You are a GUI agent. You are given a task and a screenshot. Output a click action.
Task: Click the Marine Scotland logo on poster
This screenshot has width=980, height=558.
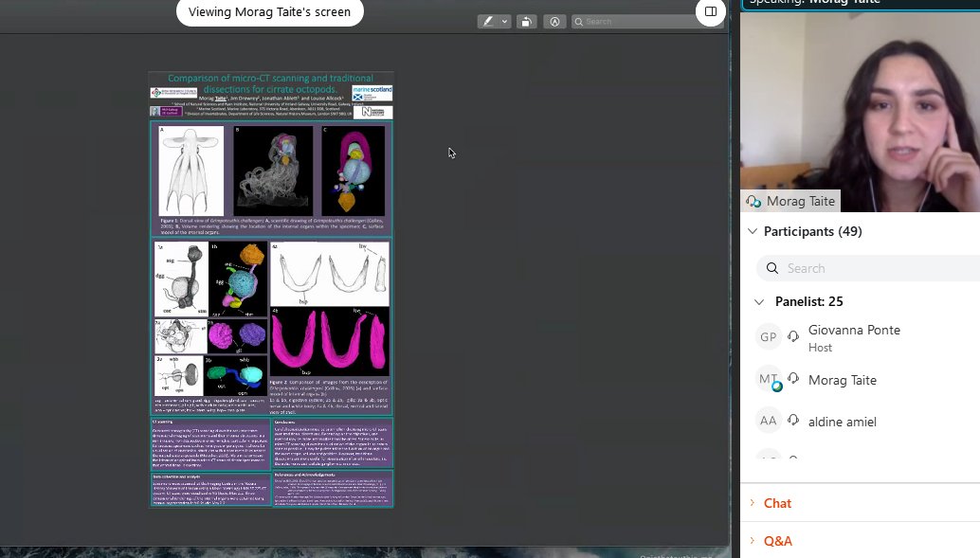(x=372, y=93)
